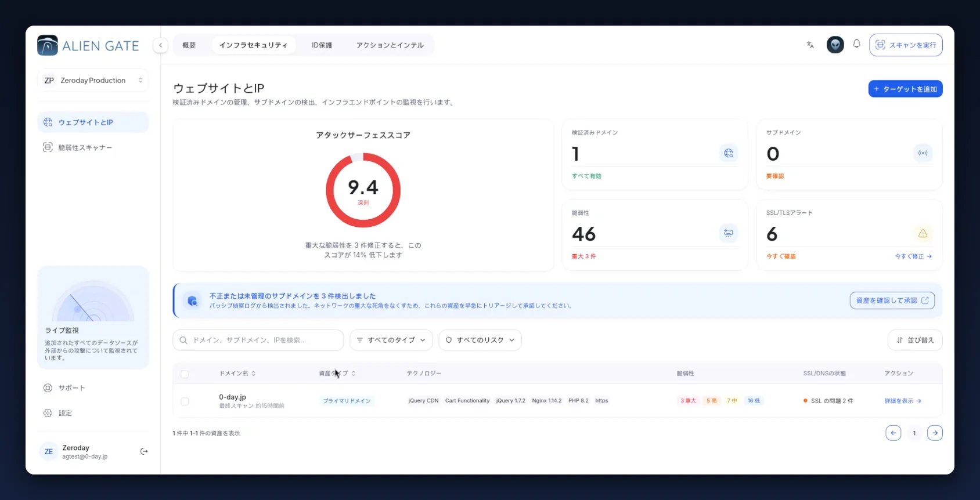Click the 0-day.jp domain name
This screenshot has height=500, width=980.
point(232,397)
